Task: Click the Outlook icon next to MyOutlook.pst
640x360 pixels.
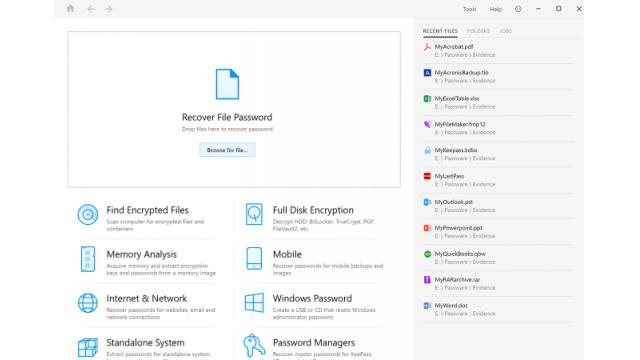Action: [427, 202]
